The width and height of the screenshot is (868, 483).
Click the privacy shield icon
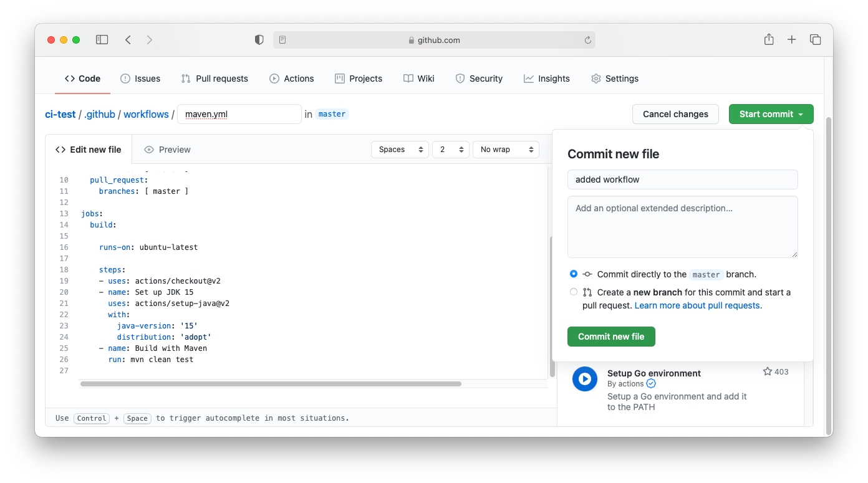coord(259,40)
